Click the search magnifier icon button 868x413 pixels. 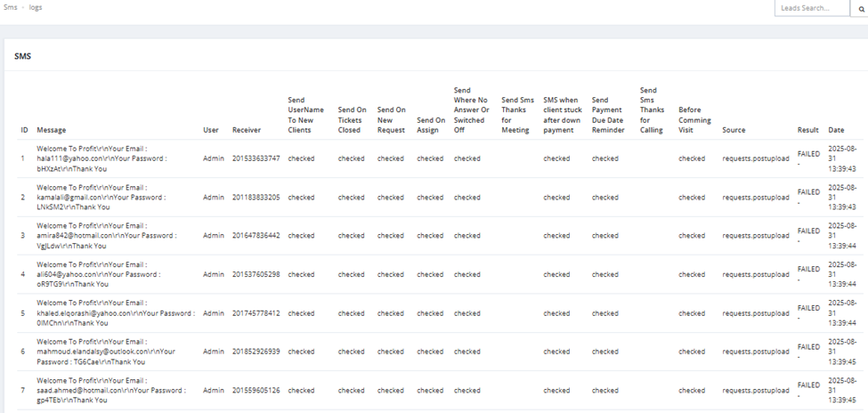(860, 8)
